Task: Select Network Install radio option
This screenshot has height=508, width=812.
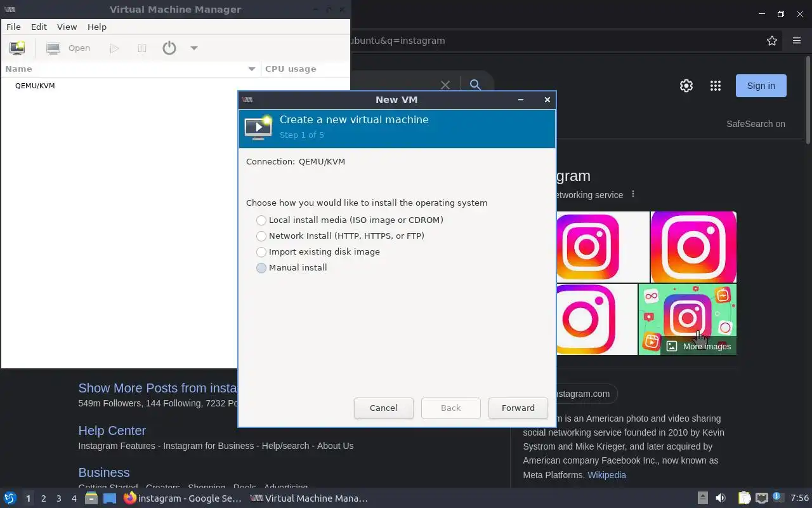Action: click(340, 236)
